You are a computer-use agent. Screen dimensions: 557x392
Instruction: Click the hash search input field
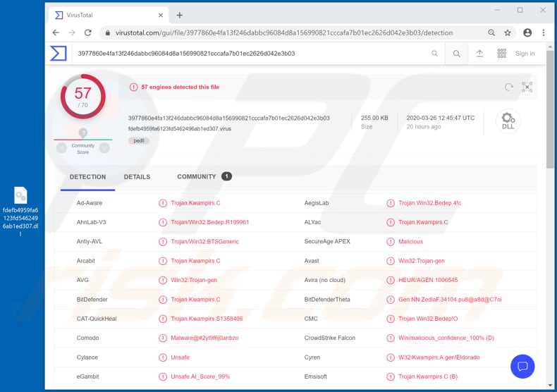click(252, 54)
